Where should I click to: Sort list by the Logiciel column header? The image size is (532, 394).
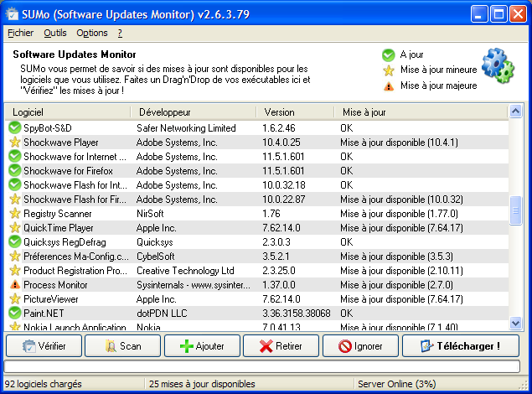coord(68,112)
